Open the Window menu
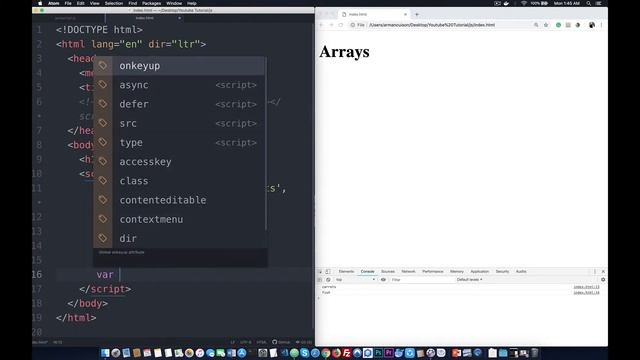The image size is (640, 360). tap(174, 3)
